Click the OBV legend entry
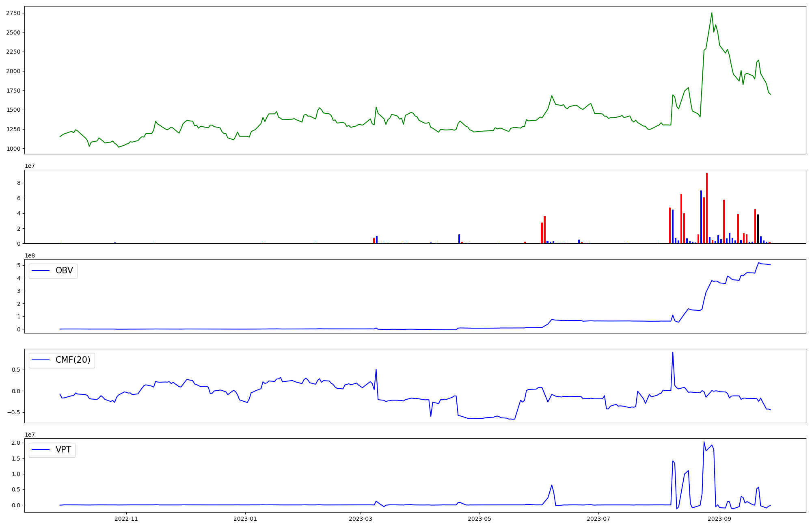This screenshot has width=812, height=528. point(64,271)
